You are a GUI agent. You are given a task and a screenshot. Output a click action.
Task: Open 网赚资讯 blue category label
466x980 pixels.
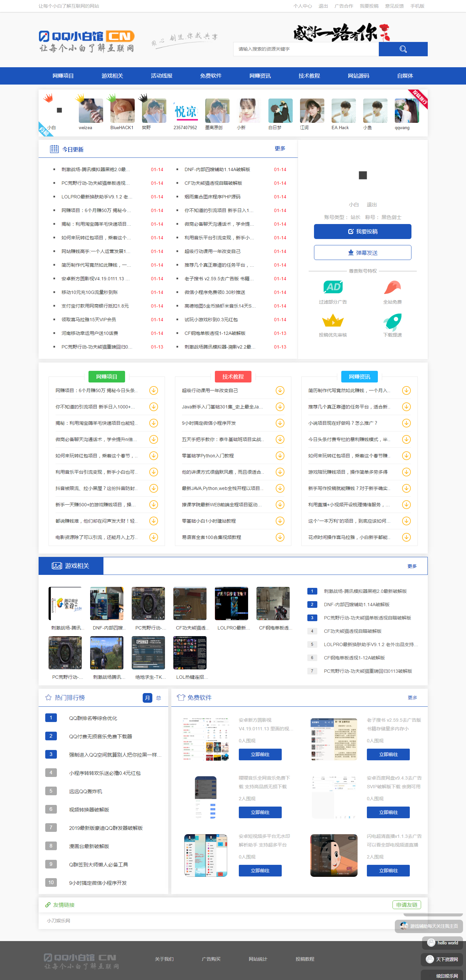(360, 376)
